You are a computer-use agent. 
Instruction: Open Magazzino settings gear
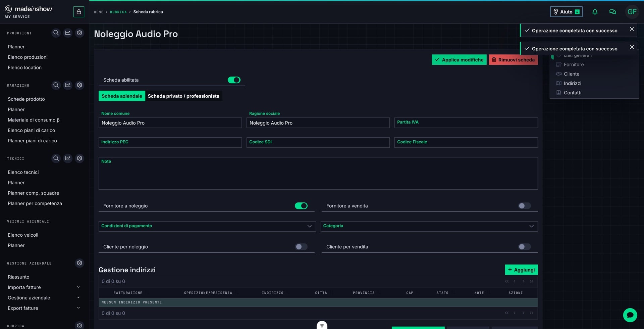[x=79, y=85]
